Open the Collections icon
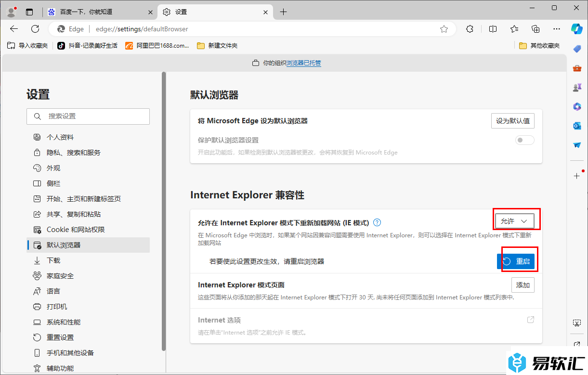The width and height of the screenshot is (588, 375). (536, 29)
